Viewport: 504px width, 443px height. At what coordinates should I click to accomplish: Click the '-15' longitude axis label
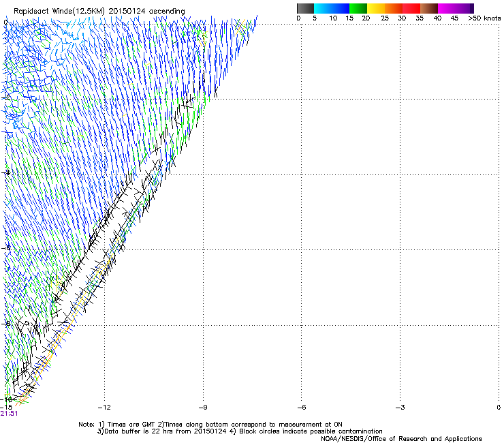pyautogui.click(x=6, y=408)
